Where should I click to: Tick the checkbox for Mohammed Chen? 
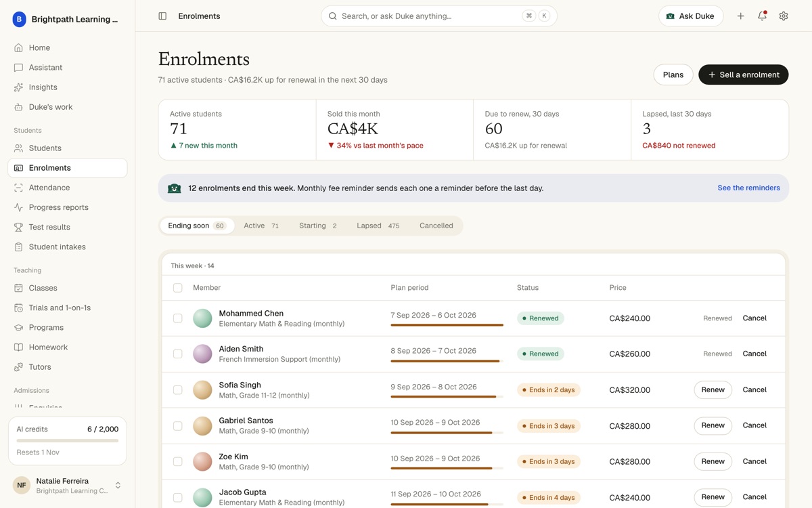[178, 318]
